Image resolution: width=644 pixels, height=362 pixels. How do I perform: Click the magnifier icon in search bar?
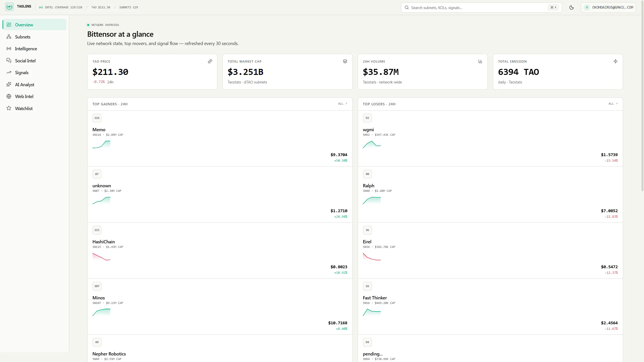[407, 8]
